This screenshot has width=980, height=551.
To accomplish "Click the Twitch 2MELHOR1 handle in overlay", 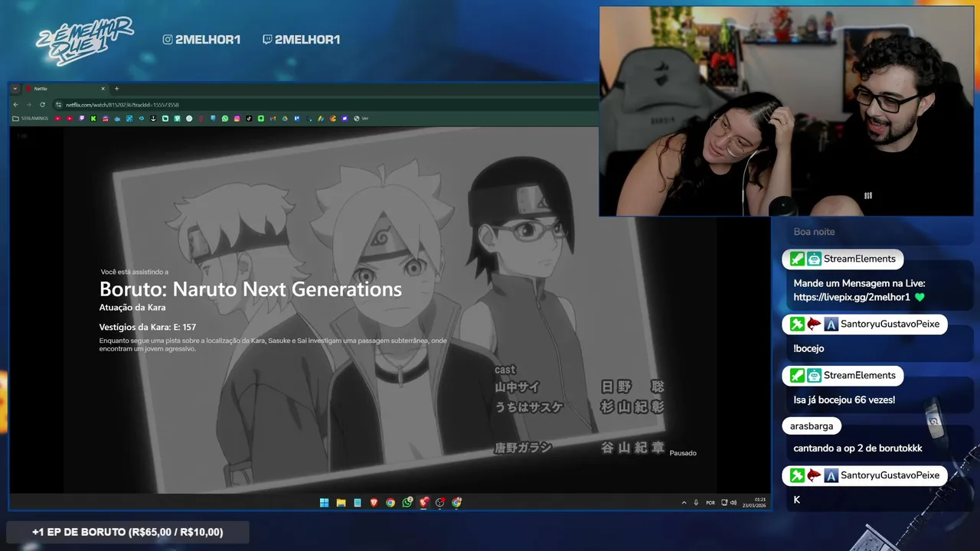I will [301, 39].
